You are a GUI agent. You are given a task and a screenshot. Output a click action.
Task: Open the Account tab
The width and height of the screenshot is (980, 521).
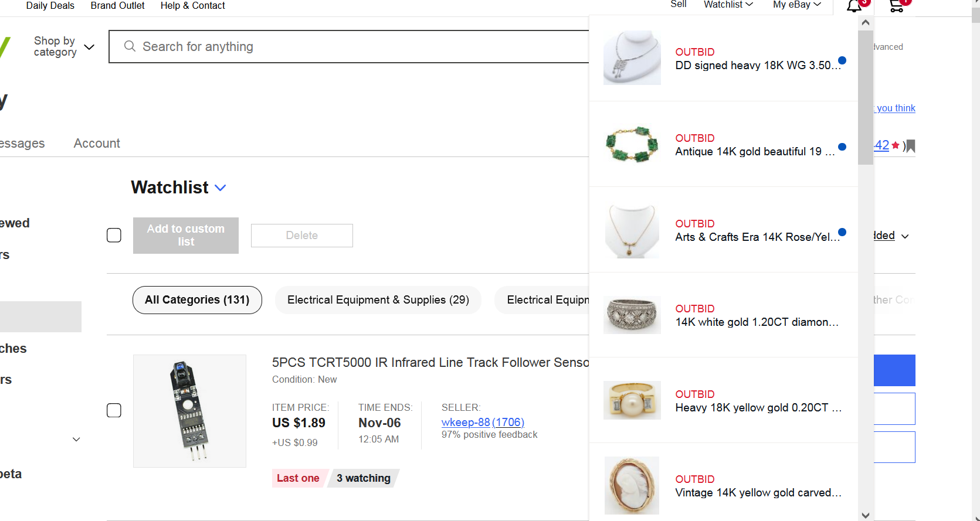pos(97,144)
